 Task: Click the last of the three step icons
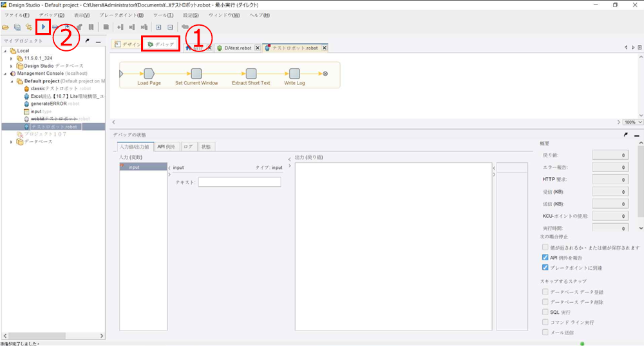pos(144,27)
